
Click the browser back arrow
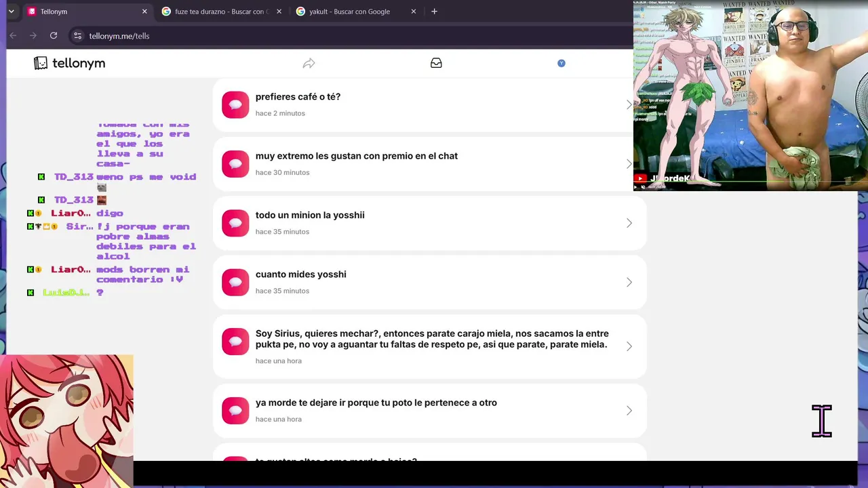tap(13, 36)
